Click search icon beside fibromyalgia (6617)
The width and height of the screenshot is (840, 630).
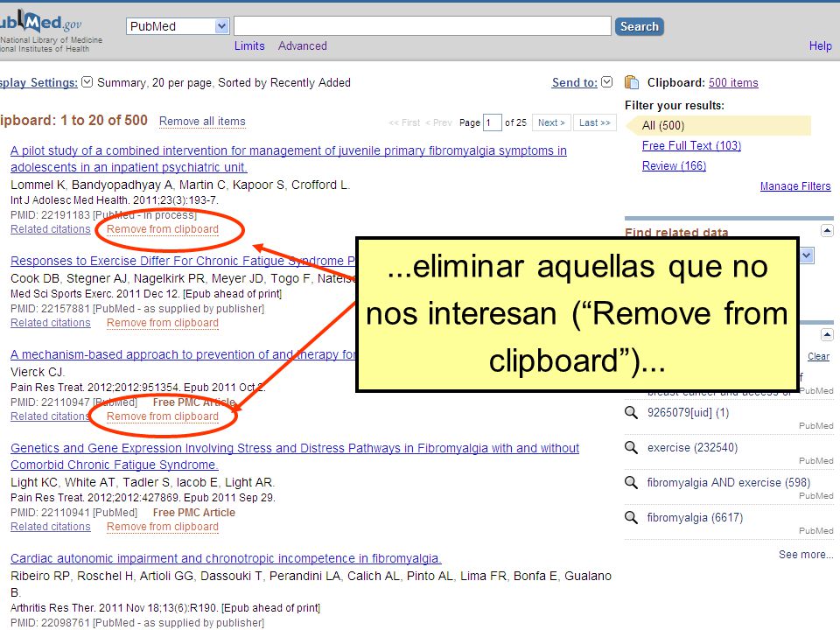pos(632,517)
